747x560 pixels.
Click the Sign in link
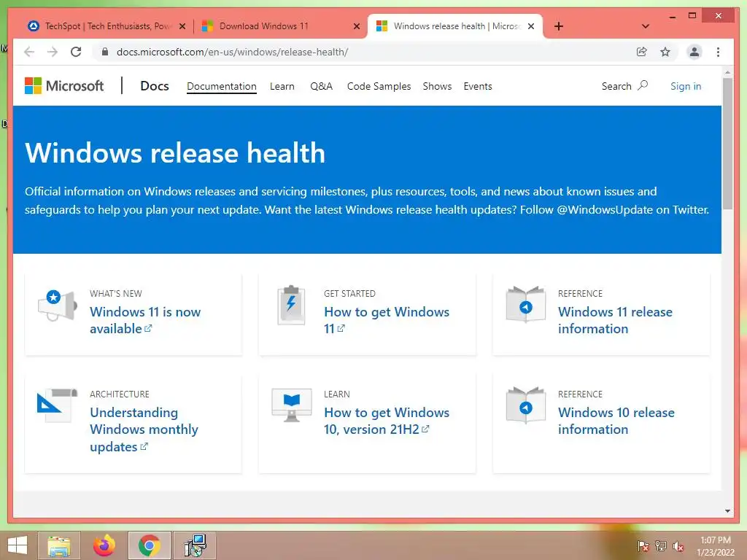tap(686, 86)
